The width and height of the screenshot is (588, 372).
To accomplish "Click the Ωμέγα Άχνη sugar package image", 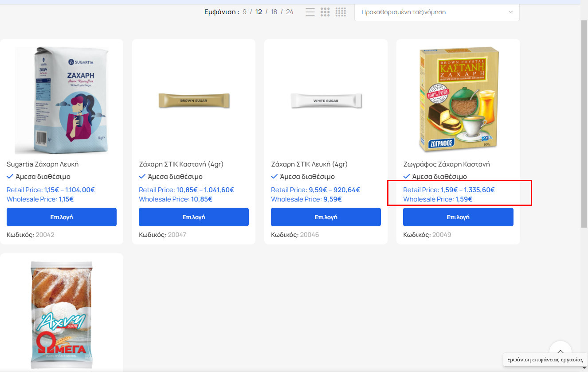I will click(x=62, y=314).
